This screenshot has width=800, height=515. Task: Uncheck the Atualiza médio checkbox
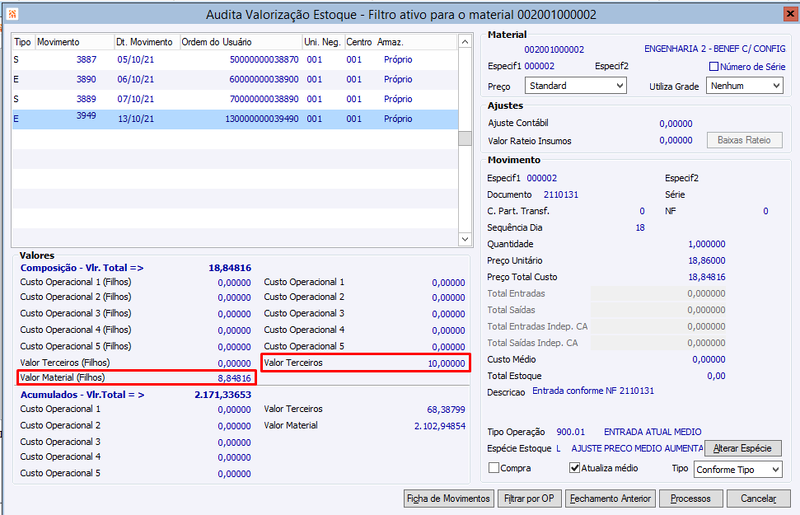coord(574,468)
